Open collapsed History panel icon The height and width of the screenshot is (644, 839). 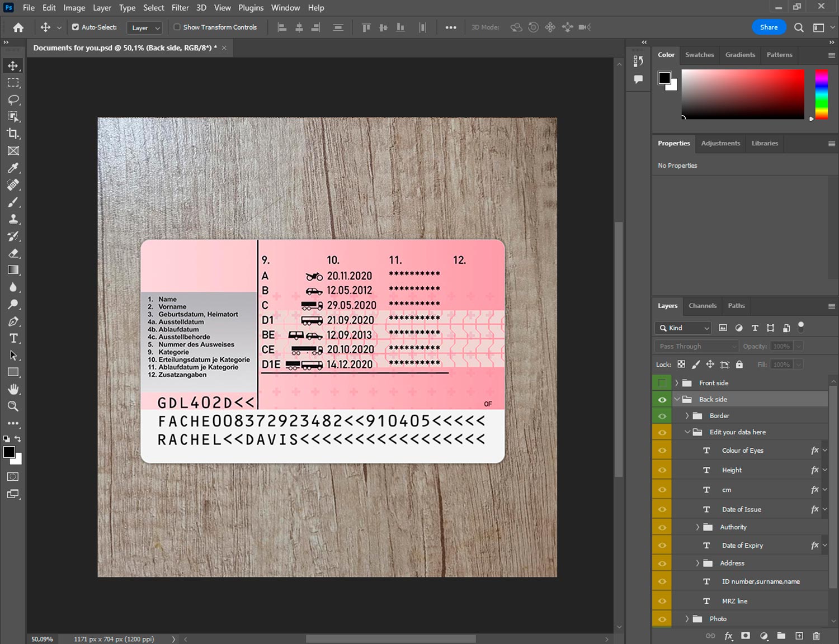[638, 60]
